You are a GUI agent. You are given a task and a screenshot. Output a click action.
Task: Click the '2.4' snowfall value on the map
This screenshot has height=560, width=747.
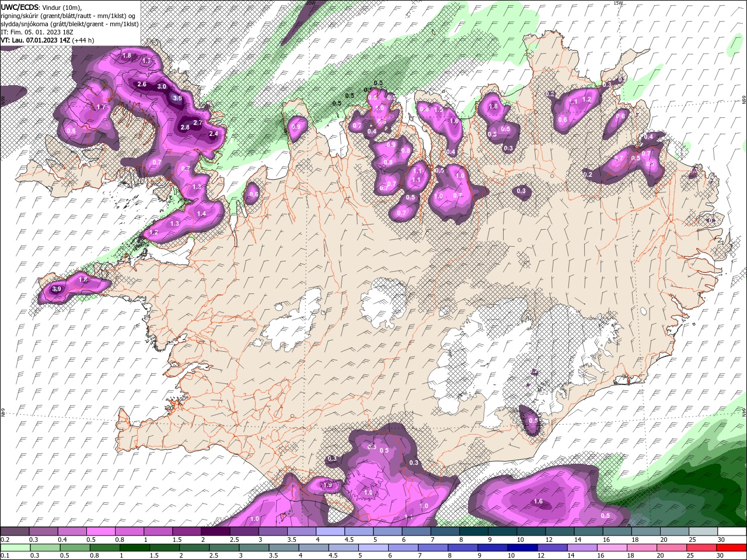(214, 134)
